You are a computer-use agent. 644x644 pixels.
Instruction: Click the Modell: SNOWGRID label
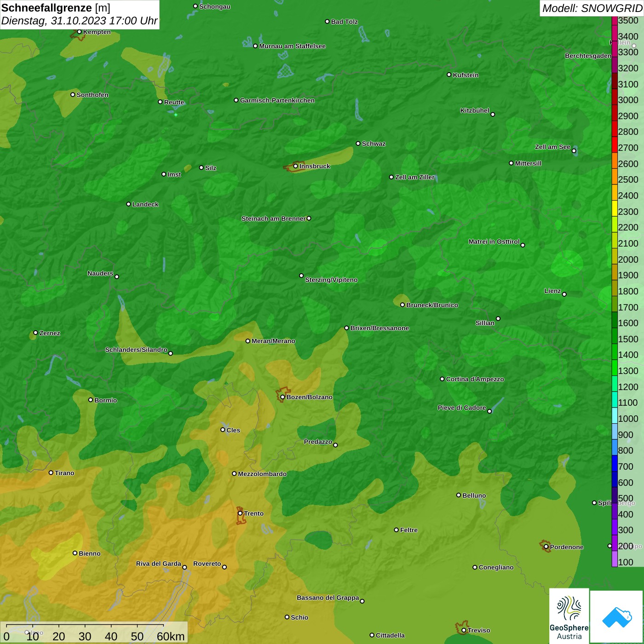pyautogui.click(x=592, y=8)
